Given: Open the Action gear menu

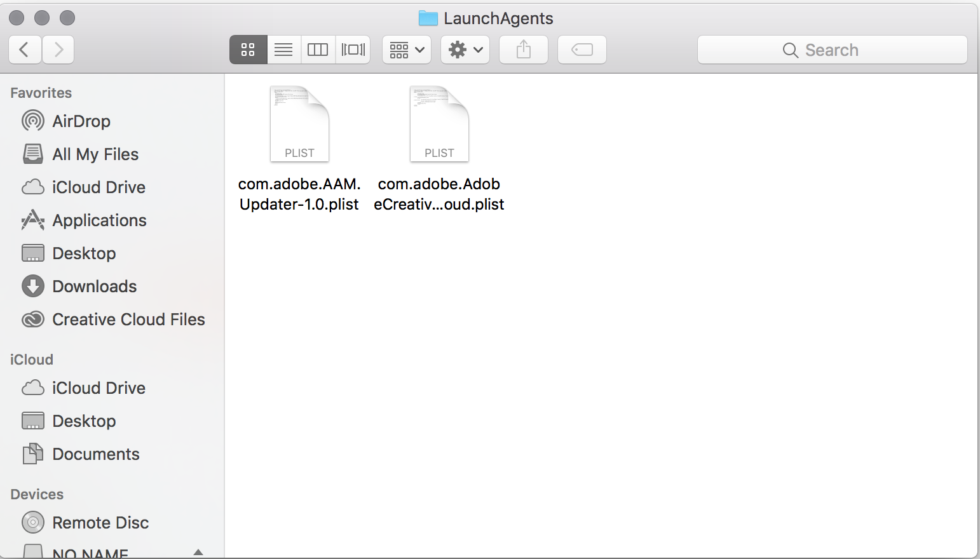Looking at the screenshot, I should point(465,50).
